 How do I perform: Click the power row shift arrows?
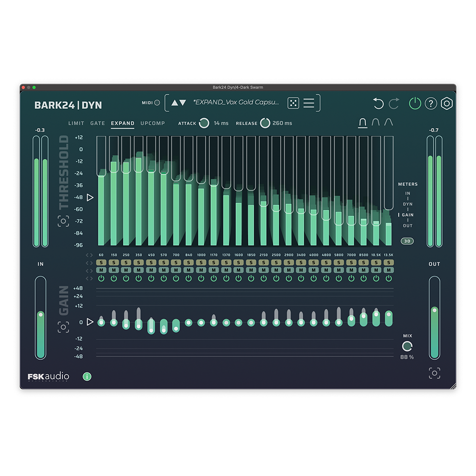pos(89,278)
